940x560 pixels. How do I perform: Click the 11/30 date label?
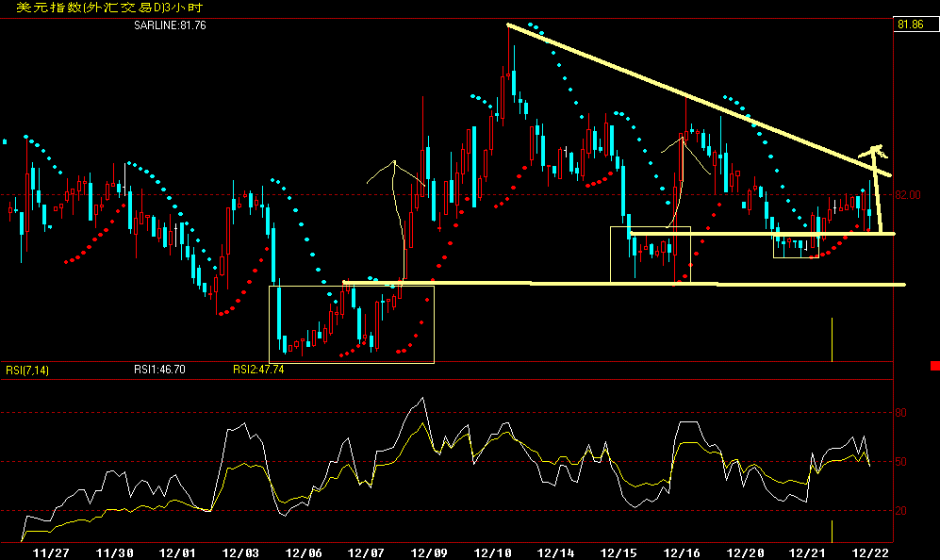(x=114, y=552)
